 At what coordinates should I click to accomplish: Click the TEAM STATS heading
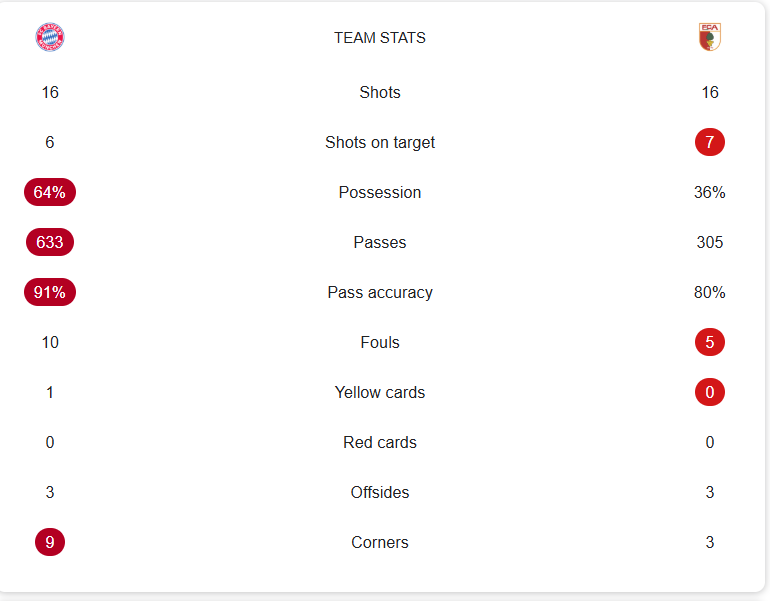tap(380, 38)
